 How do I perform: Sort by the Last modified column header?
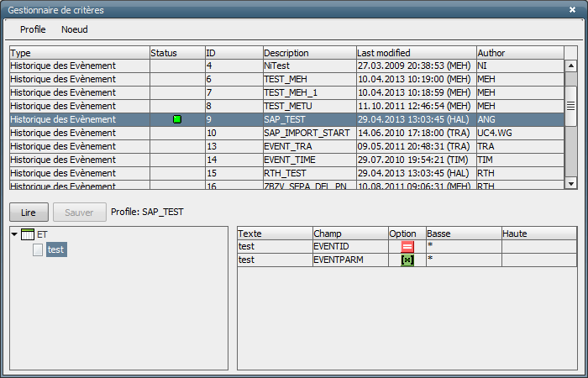[x=416, y=53]
